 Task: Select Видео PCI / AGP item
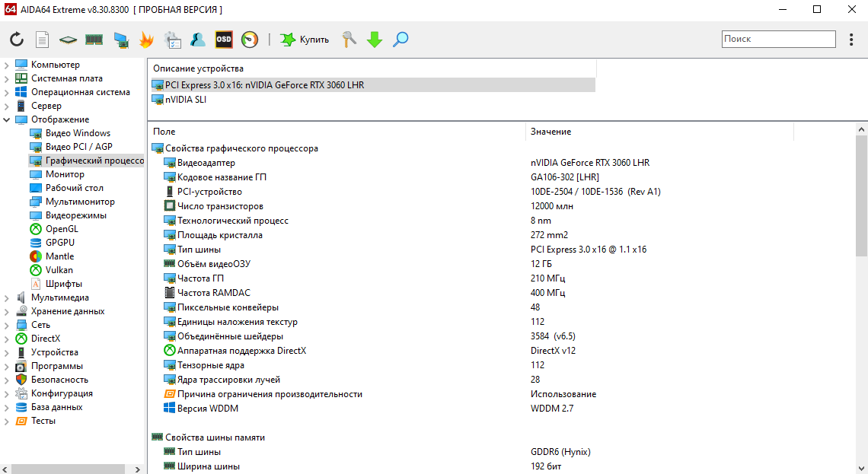[x=78, y=147]
